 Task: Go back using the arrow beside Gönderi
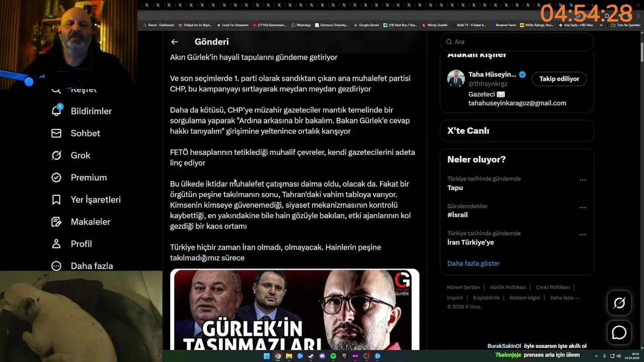(x=174, y=42)
